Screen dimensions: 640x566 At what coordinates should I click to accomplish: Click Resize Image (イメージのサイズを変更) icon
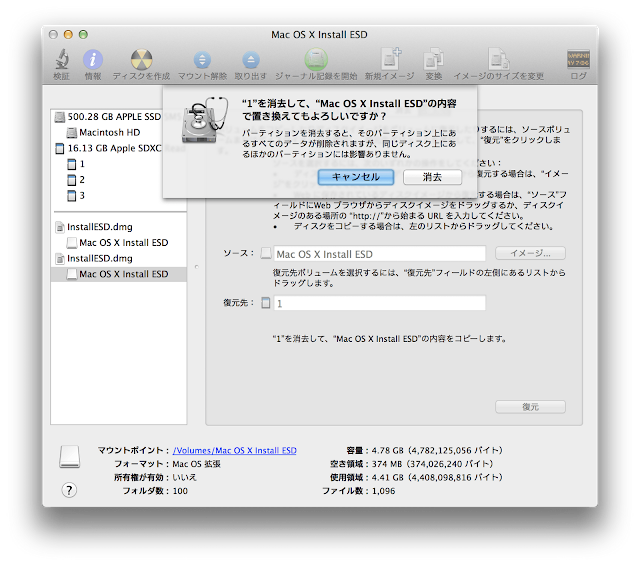pyautogui.click(x=498, y=60)
